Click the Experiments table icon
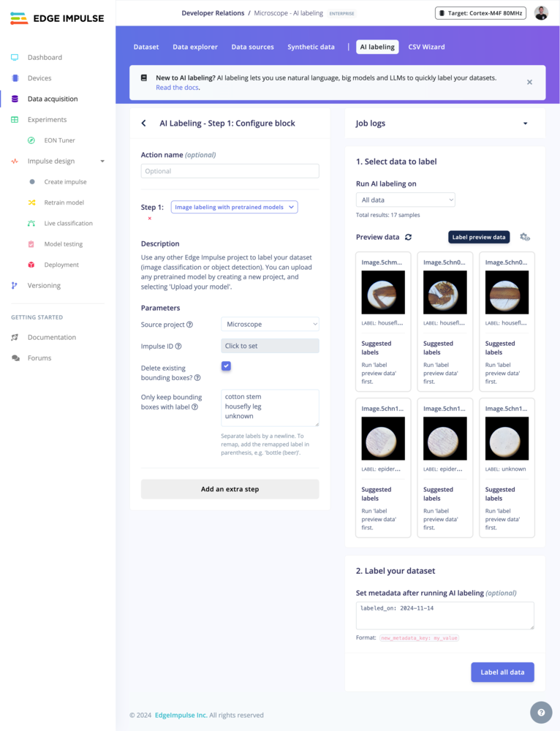The width and height of the screenshot is (560, 731). pyautogui.click(x=15, y=119)
